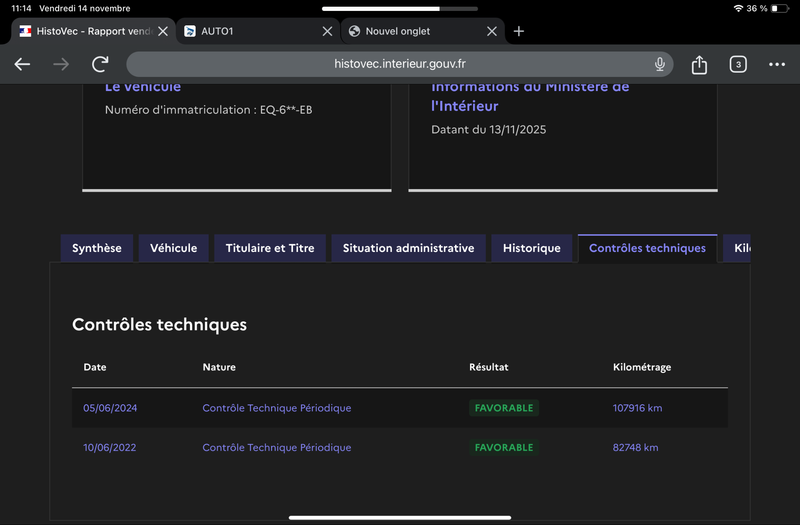Click the histovec.interieur.gouv.fr address bar

[400, 64]
